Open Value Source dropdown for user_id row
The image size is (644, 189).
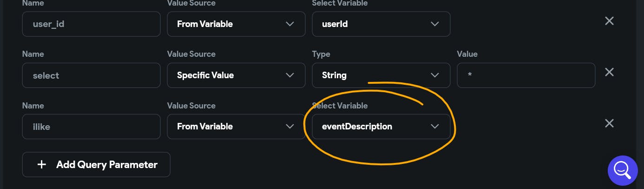tap(236, 24)
